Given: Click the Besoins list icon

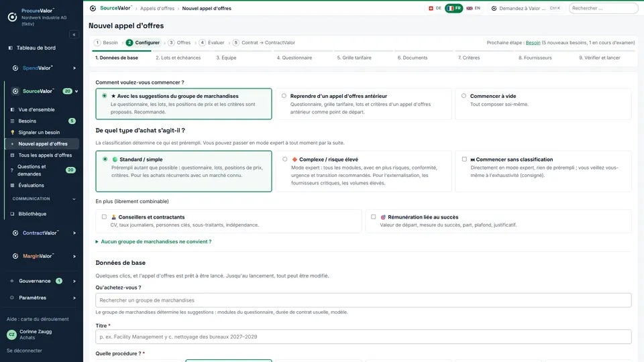Looking at the screenshot, I should (12, 121).
